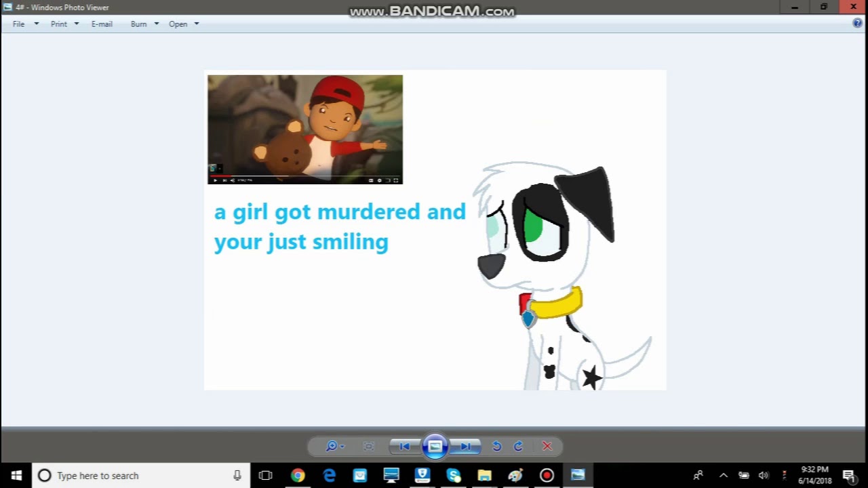Open the Print menu
The height and width of the screenshot is (488, 868).
click(x=59, y=24)
